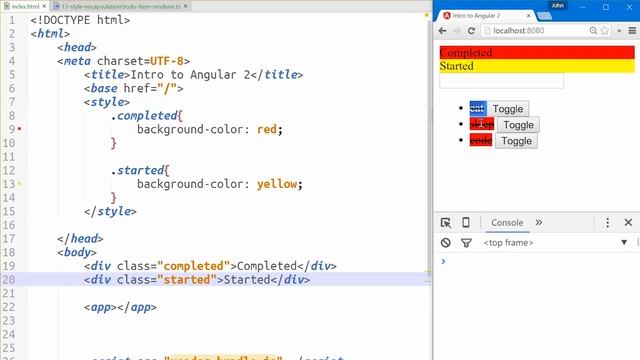This screenshot has height=360, width=640.
Task: Bookmark this page with the star
Action: coord(604,31)
